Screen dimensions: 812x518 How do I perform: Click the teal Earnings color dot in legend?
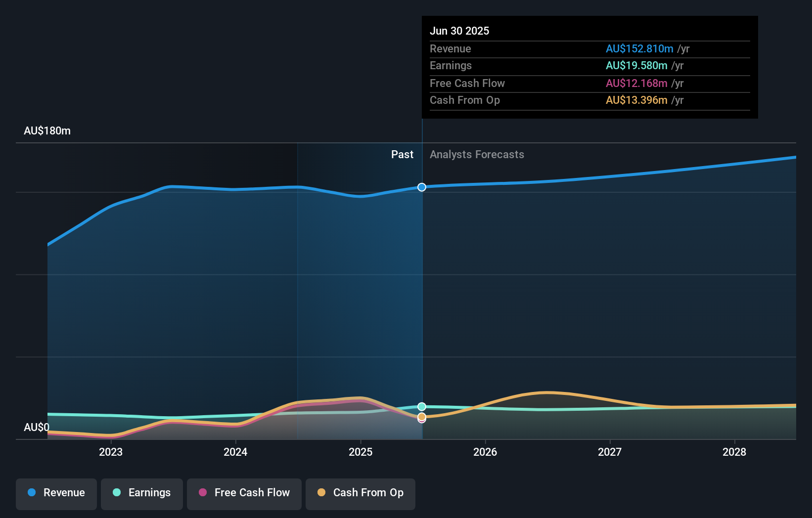(x=116, y=493)
